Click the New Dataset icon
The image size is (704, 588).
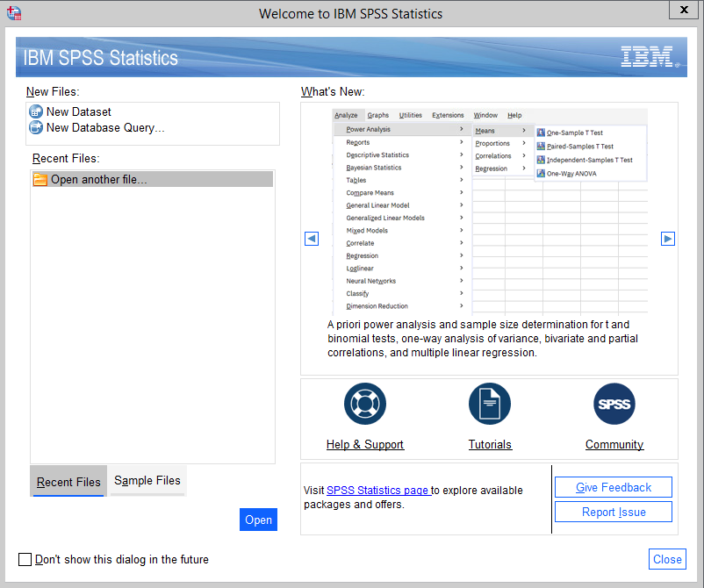click(36, 111)
